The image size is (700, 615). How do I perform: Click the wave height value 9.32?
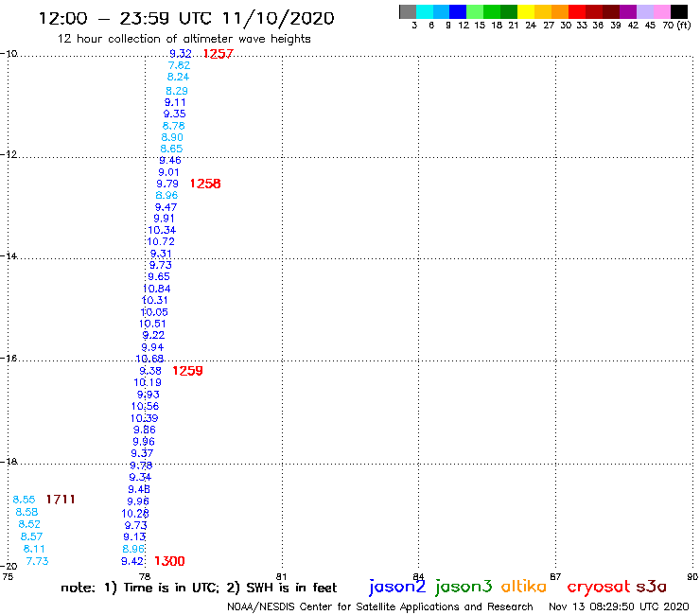point(181,54)
